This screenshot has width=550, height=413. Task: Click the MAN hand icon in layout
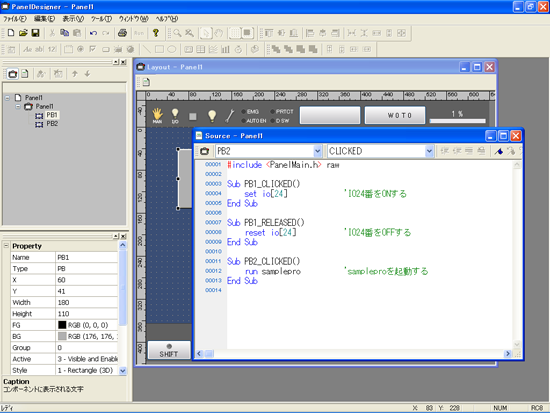tap(157, 115)
